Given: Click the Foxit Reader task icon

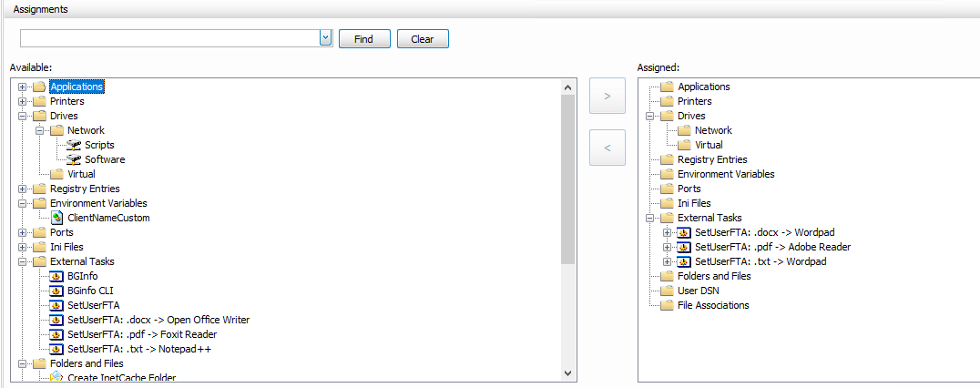Looking at the screenshot, I should pos(56,334).
